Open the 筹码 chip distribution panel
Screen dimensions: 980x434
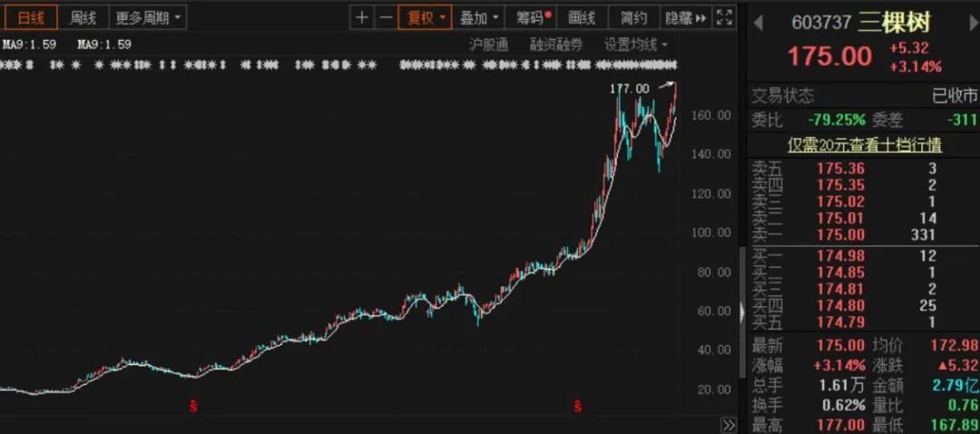click(531, 18)
